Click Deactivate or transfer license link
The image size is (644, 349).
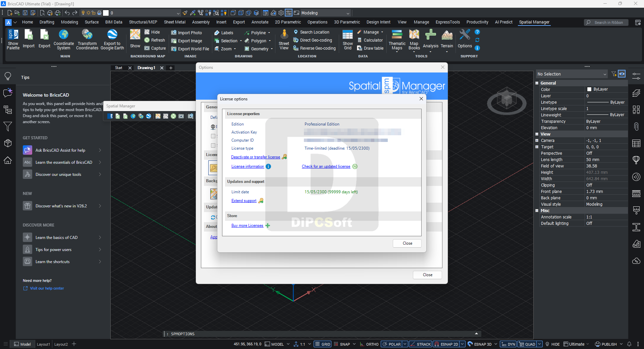pos(256,157)
